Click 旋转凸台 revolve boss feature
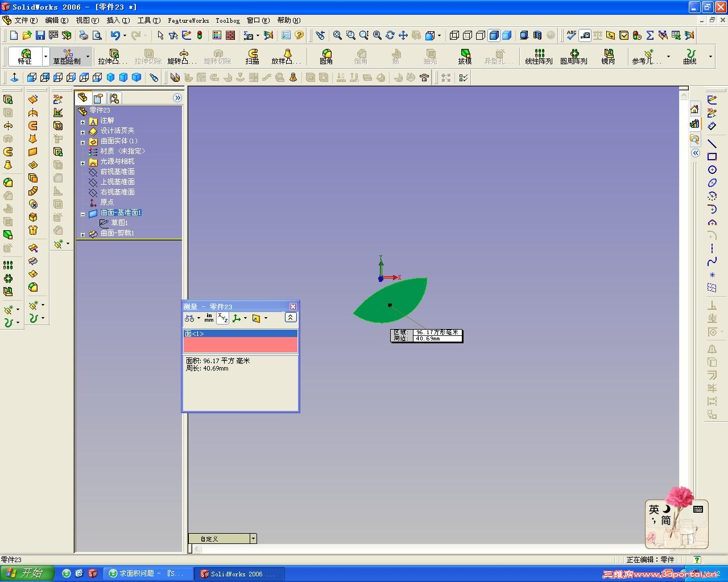 182,56
